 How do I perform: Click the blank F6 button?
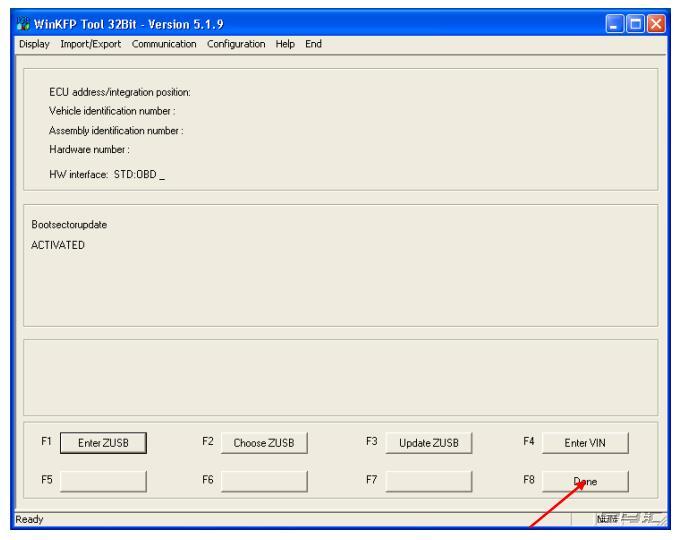pyautogui.click(x=264, y=481)
